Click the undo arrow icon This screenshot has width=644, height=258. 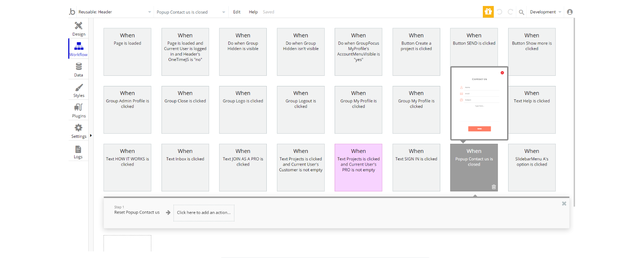499,12
